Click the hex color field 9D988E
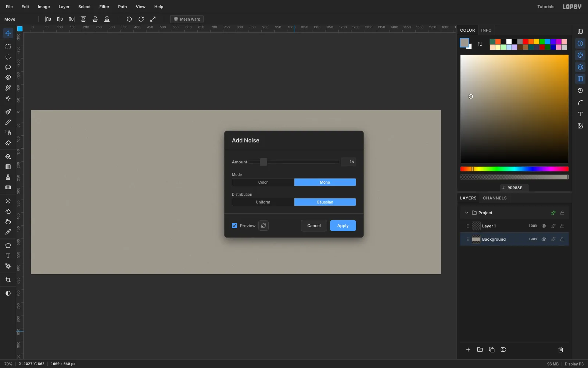This screenshot has width=588, height=368. (514, 188)
